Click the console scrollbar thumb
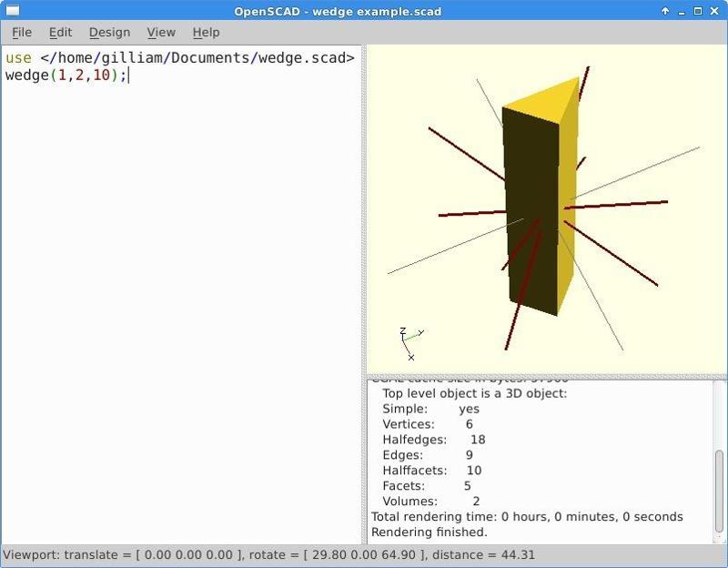The height and width of the screenshot is (568, 728). 719,491
